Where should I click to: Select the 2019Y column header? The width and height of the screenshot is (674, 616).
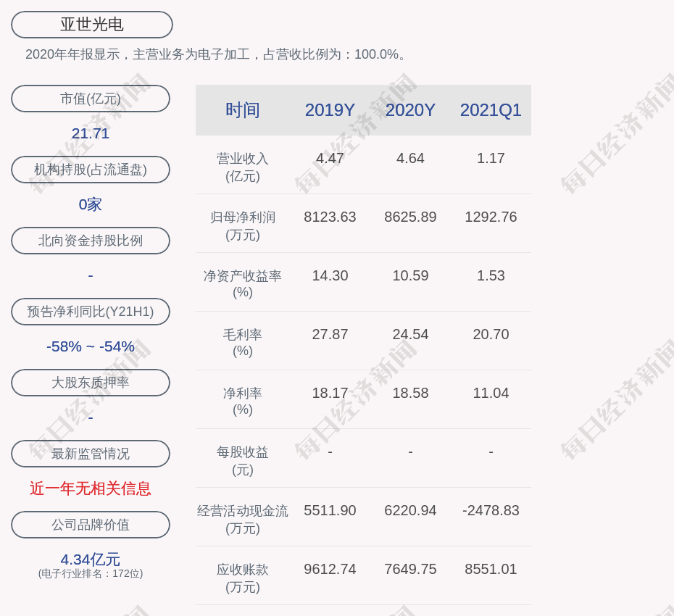tap(330, 110)
